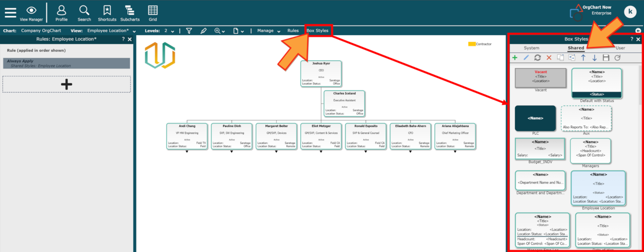Image resolution: width=644 pixels, height=252 pixels.
Task: Save box styles using the disk icon
Action: click(606, 58)
